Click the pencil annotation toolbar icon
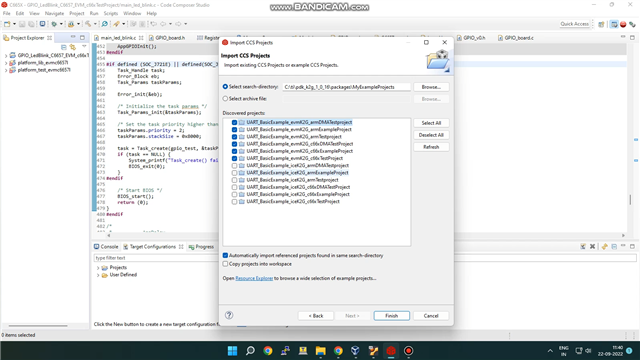640x360 pixels. [x=116, y=24]
